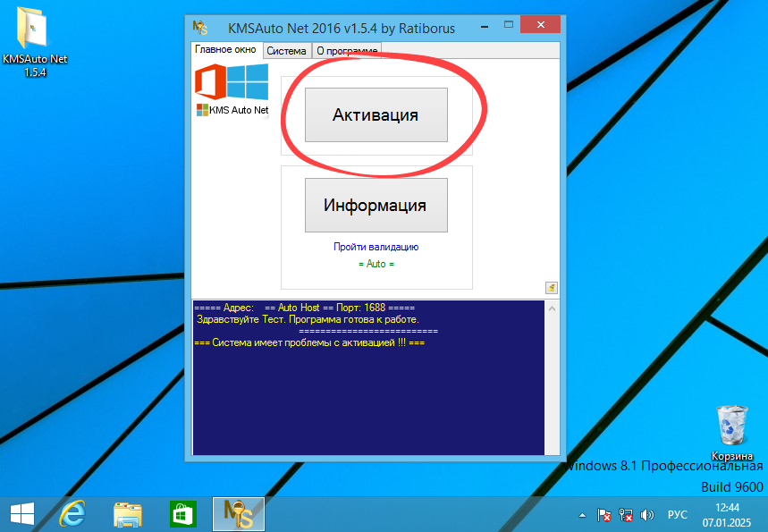This screenshot has height=532, width=768.
Task: Expand hidden tray icons with the arrow
Action: coord(582,515)
